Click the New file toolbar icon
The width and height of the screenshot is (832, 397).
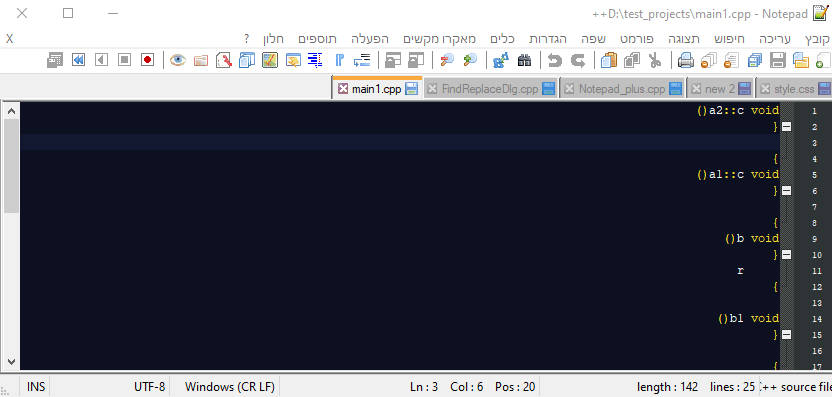824,60
